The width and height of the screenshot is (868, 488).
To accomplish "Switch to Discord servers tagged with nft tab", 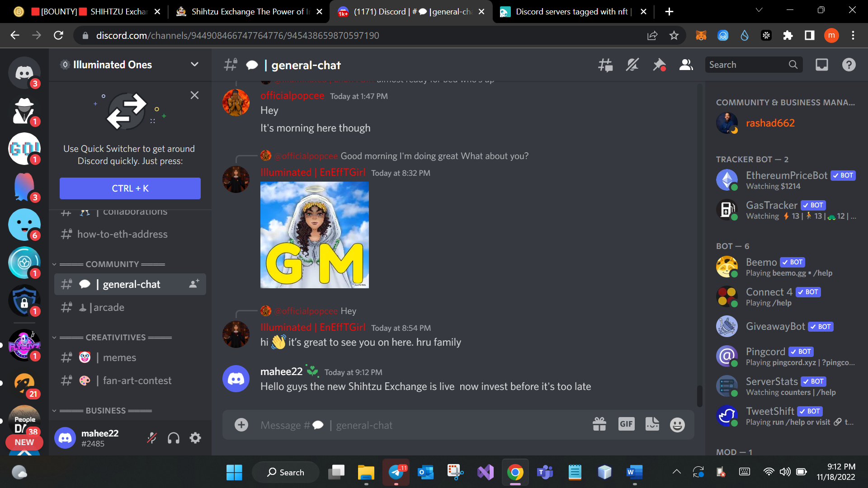I will 573,12.
